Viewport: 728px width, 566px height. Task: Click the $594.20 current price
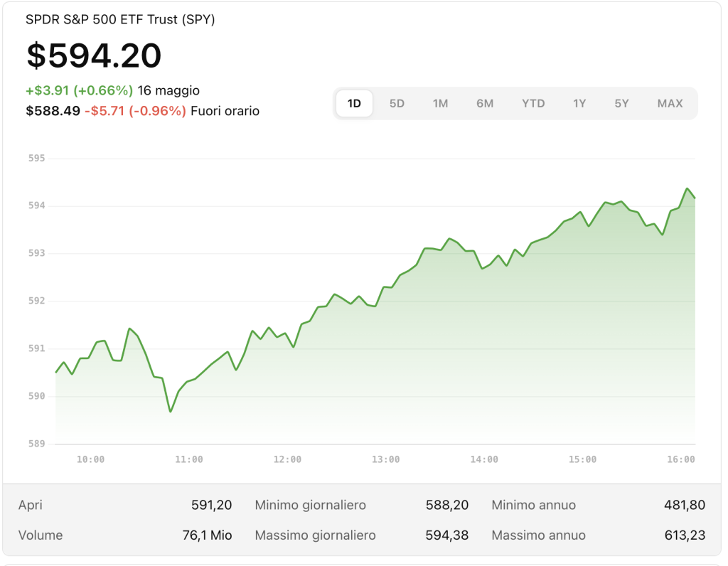click(x=95, y=55)
